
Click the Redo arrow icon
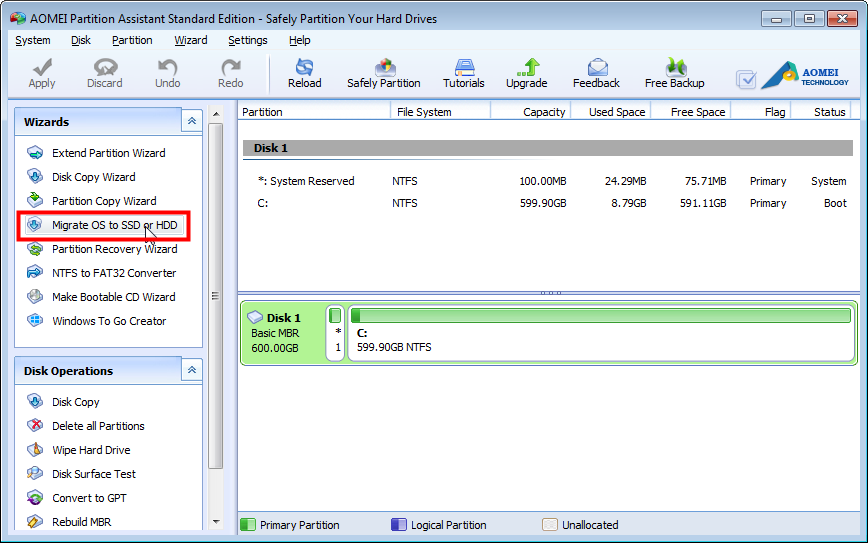tap(230, 67)
